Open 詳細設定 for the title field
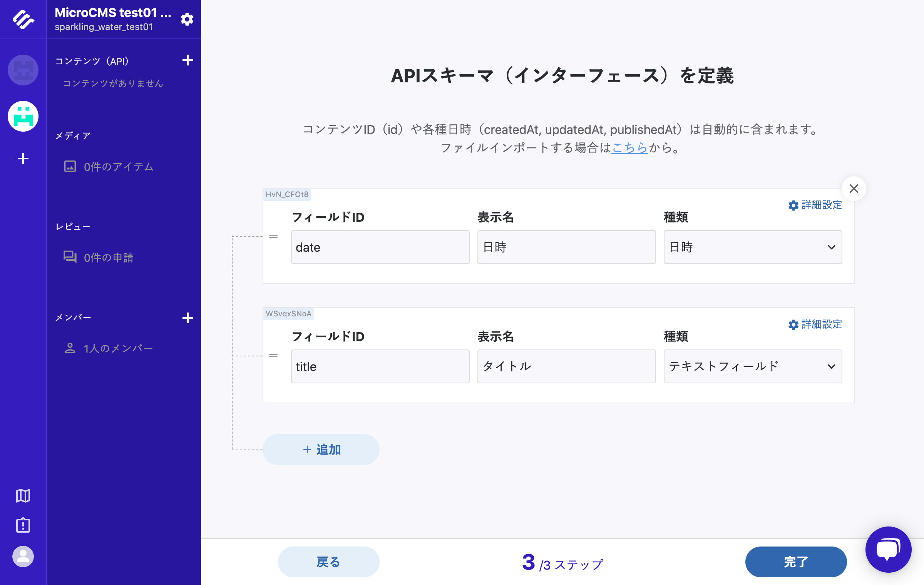Image resolution: width=924 pixels, height=585 pixels. [815, 324]
